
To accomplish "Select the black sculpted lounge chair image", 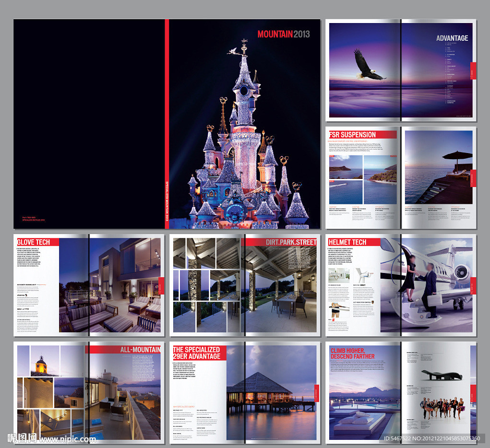I will click(x=441, y=375).
